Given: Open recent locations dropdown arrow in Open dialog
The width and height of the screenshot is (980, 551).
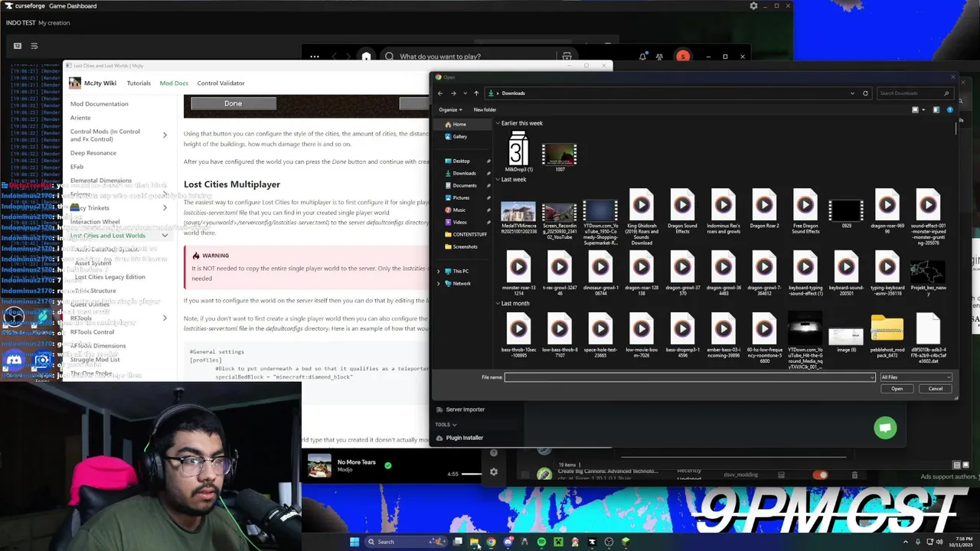Looking at the screenshot, I should [465, 93].
